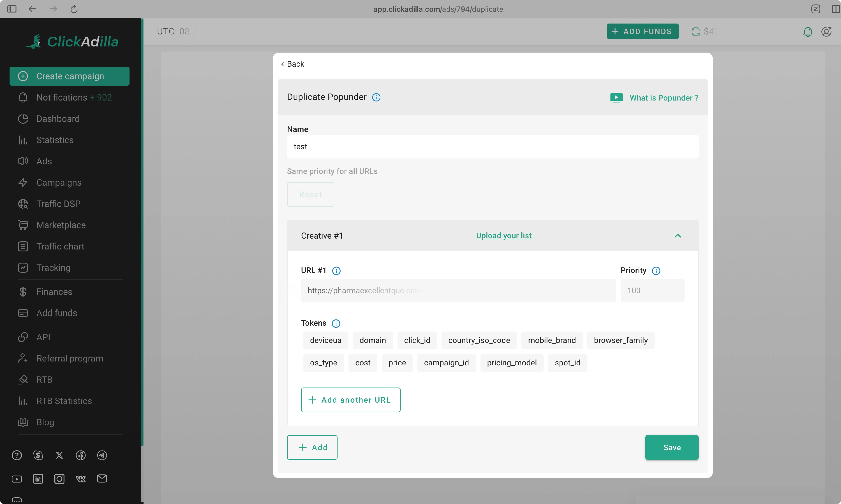Click the Priority value field showing 100

coord(652,290)
